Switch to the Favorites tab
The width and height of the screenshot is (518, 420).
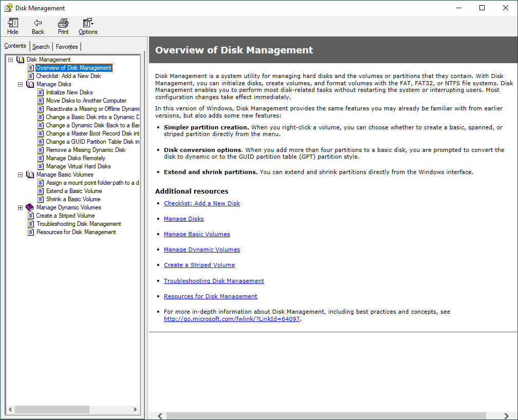(67, 47)
